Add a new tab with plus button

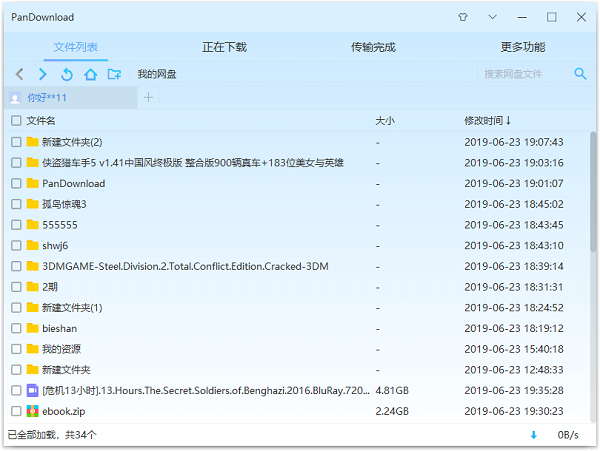click(x=148, y=97)
